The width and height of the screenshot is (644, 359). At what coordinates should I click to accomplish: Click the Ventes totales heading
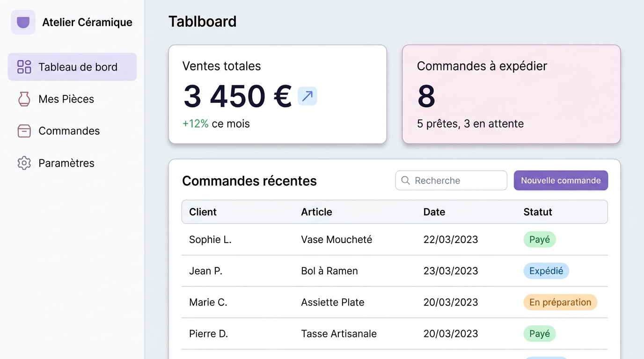(221, 66)
